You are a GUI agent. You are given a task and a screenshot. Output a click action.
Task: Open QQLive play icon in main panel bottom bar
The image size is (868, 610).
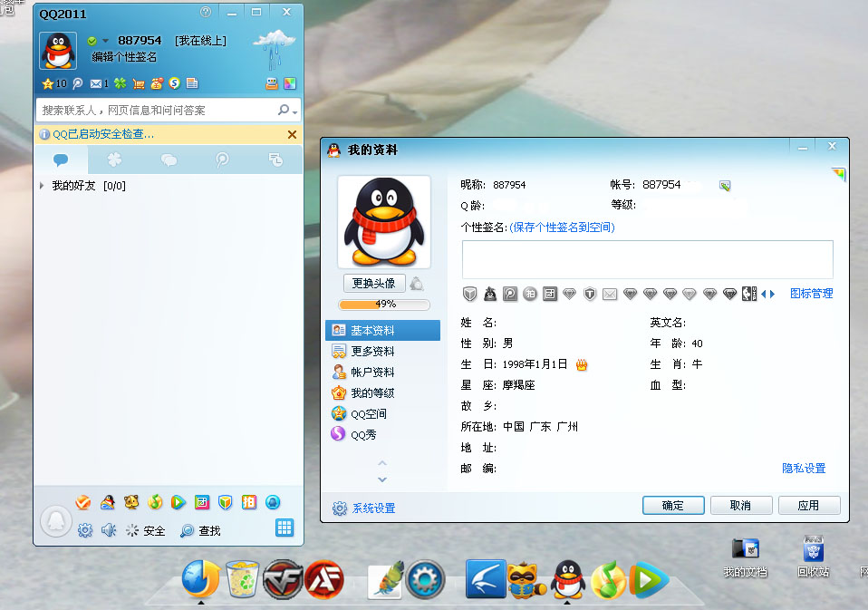tap(178, 502)
